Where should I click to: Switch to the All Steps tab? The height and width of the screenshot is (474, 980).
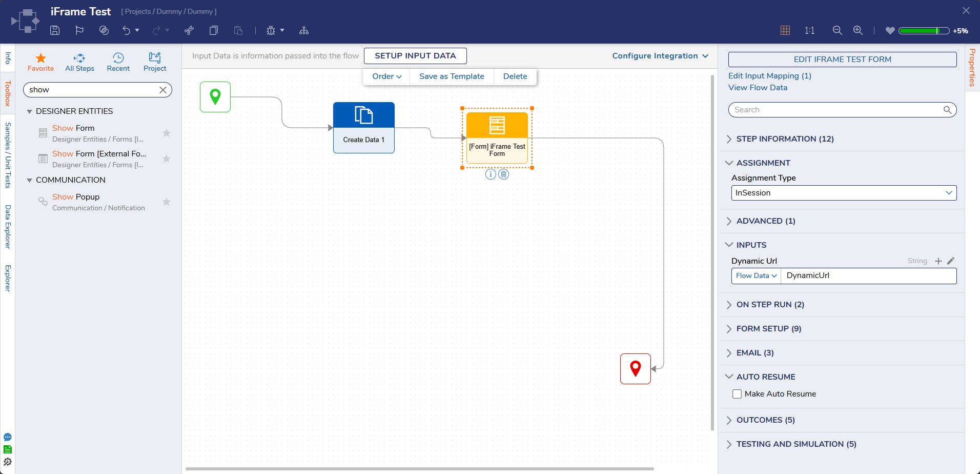point(79,62)
